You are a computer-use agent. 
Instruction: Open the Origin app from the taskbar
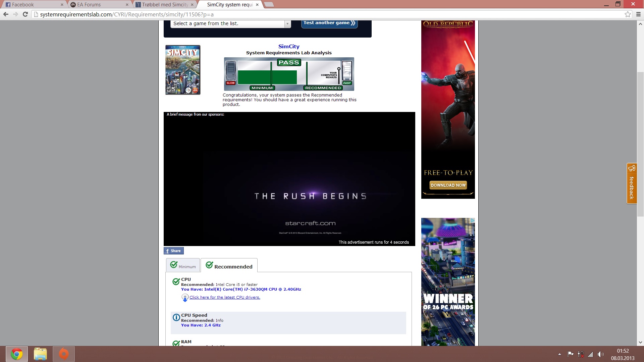click(x=64, y=354)
